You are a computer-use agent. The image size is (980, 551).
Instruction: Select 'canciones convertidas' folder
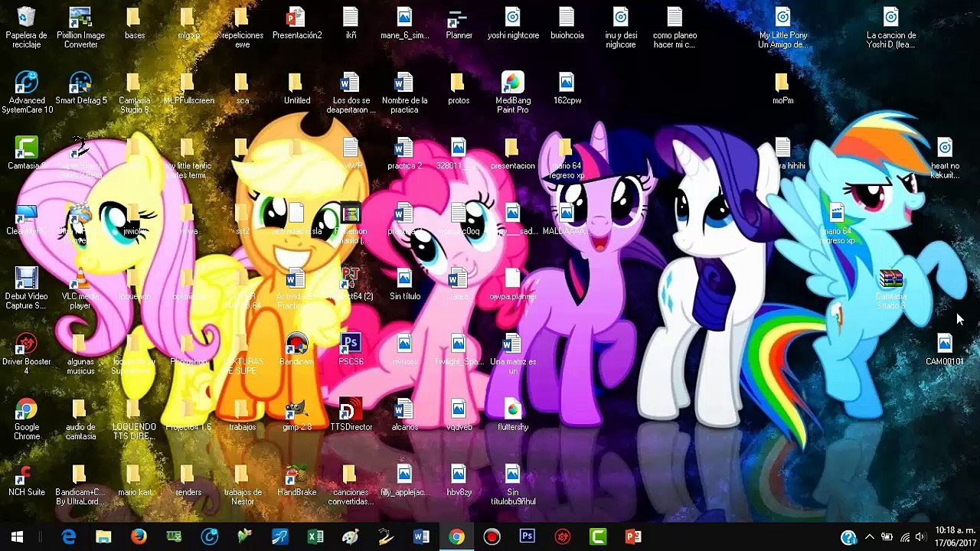point(351,484)
